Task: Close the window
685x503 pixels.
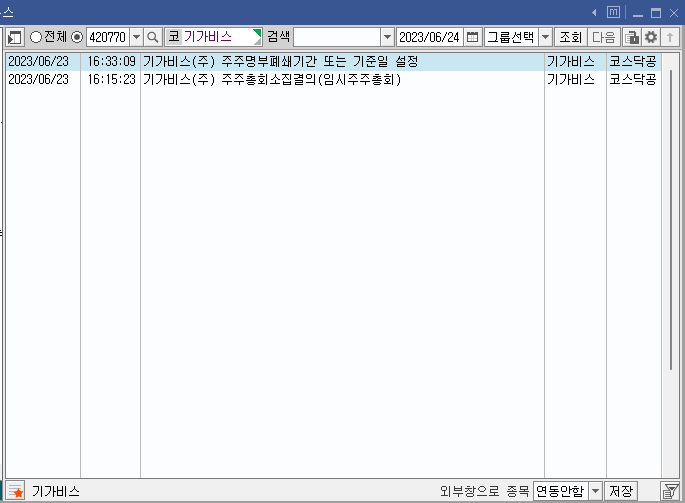Action: click(674, 13)
